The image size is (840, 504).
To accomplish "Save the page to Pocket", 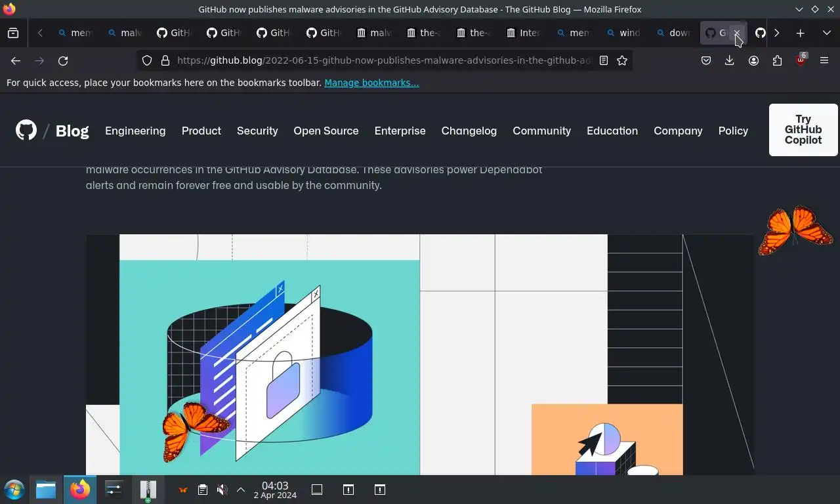I will pos(706,60).
